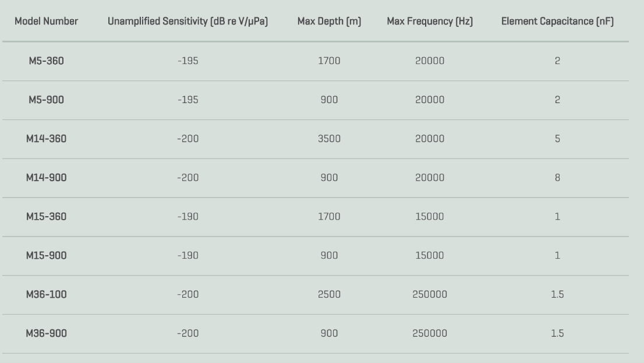Click the 1700 max depth for M5-360
The height and width of the screenshot is (363, 644).
329,61
